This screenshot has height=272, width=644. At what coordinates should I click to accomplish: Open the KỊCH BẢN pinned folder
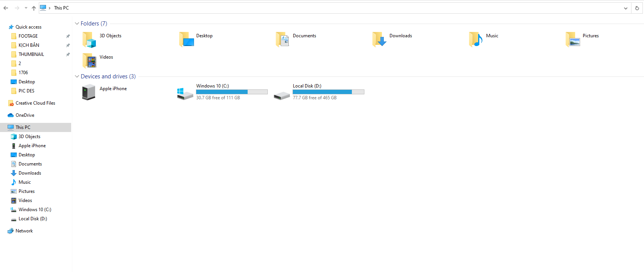pos(29,45)
